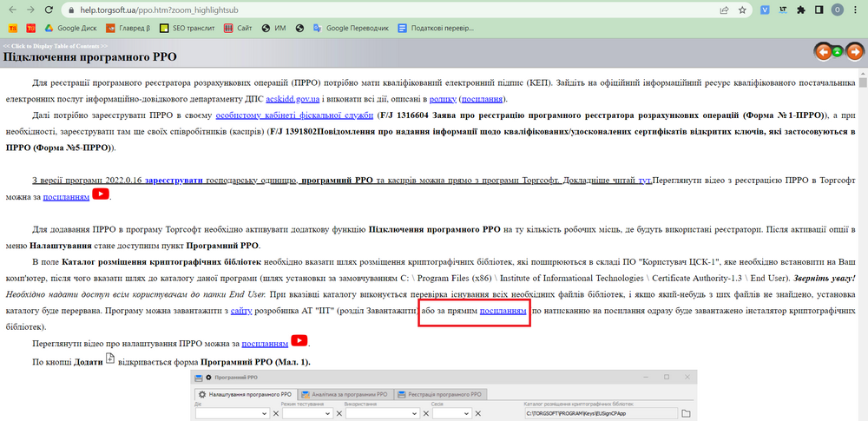Click the orange previous-topic arrow button

click(824, 52)
